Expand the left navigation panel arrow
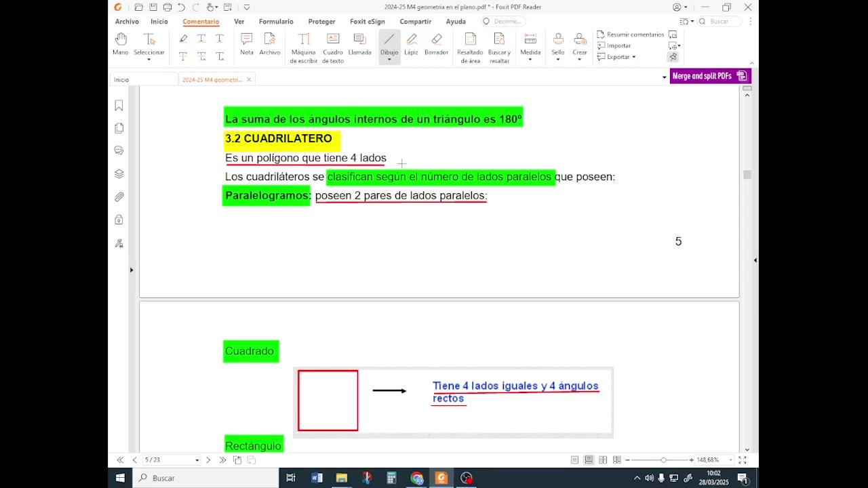The height and width of the screenshot is (488, 868). [132, 270]
